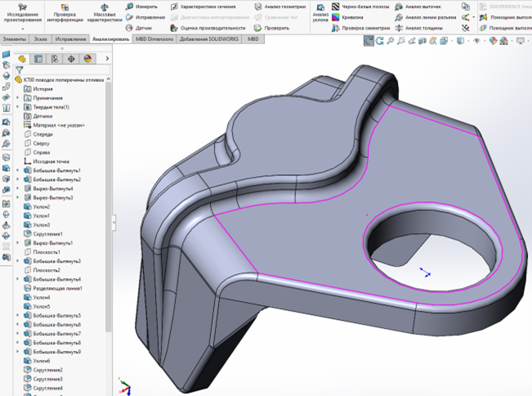Switch to the MBD Dimensions tab
The width and height of the screenshot is (532, 396).
point(154,38)
